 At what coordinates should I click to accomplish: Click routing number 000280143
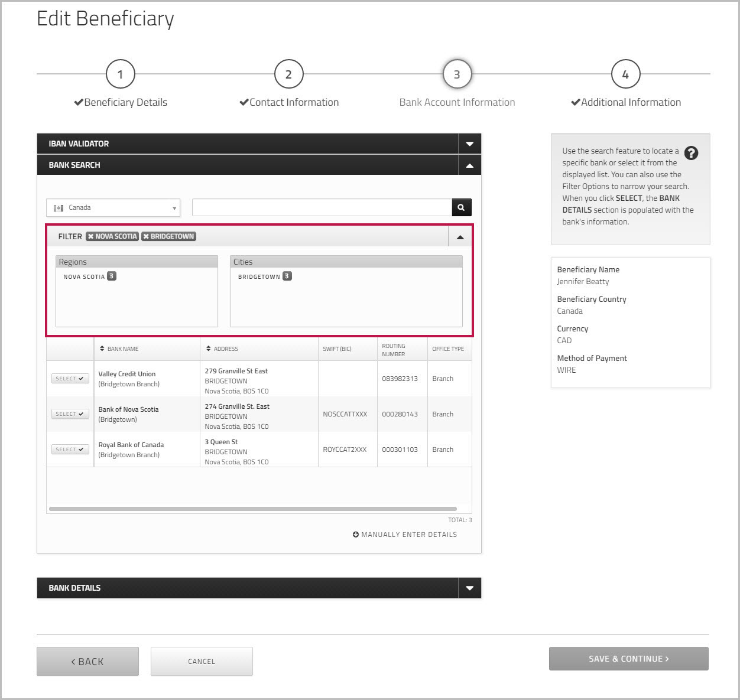pyautogui.click(x=400, y=414)
